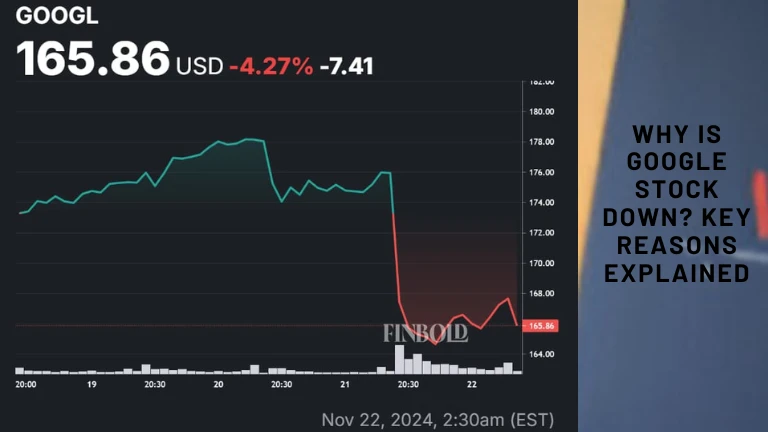Screen dimensions: 768x432
Task: Click the 20:00 time axis label
Action: coord(26,384)
